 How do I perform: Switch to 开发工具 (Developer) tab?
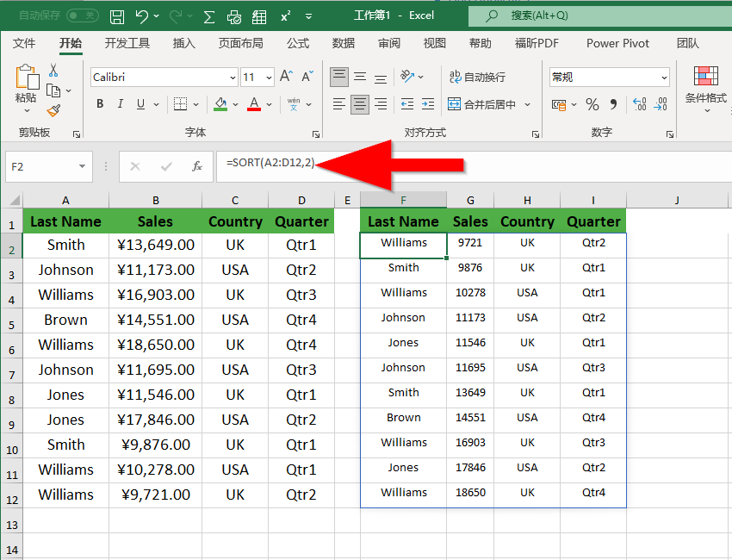click(127, 43)
